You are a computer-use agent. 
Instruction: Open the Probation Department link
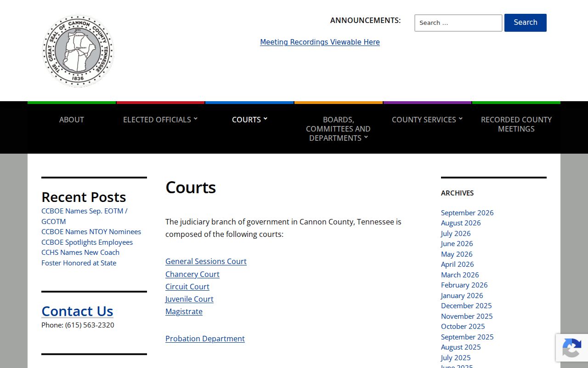[x=205, y=339]
